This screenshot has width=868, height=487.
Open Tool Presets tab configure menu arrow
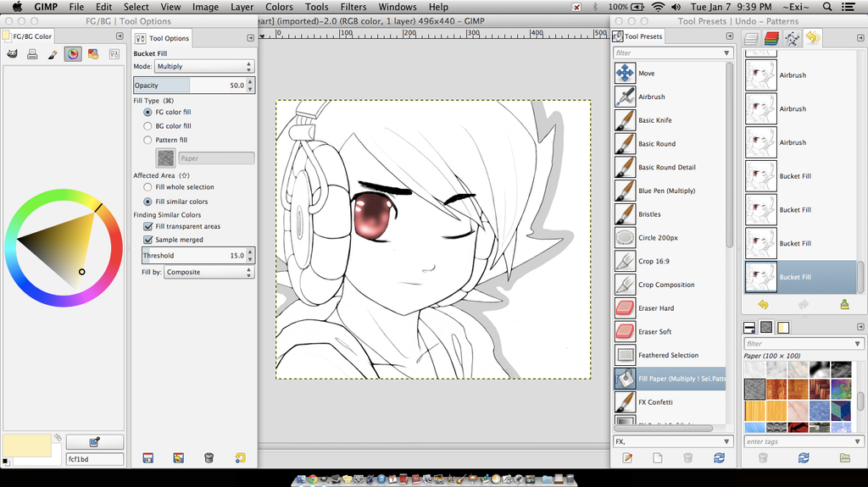coord(730,36)
